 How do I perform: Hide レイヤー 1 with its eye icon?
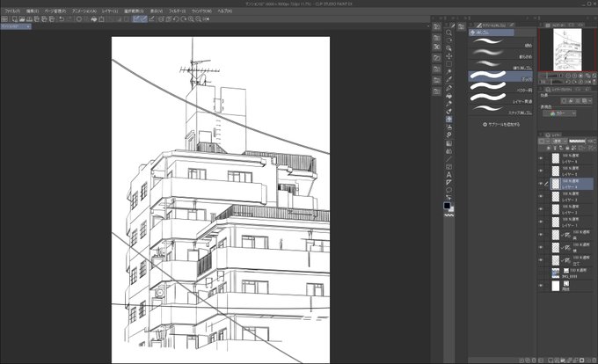click(541, 222)
